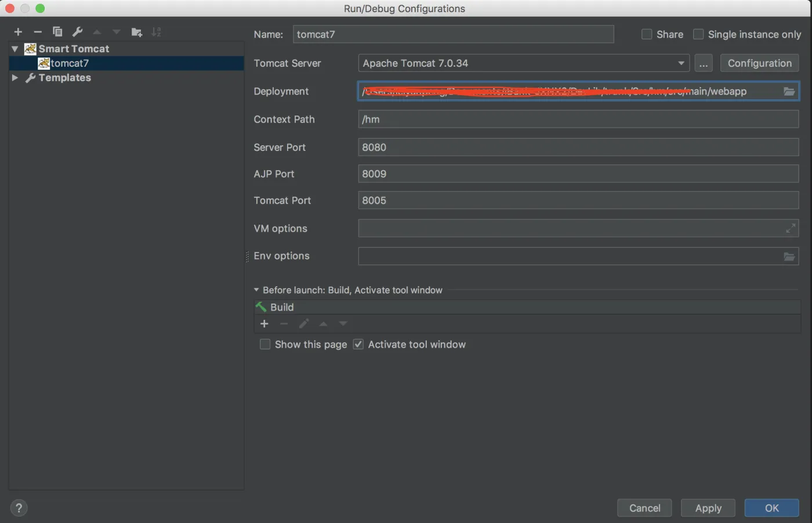Cancel the dialog

click(644, 508)
